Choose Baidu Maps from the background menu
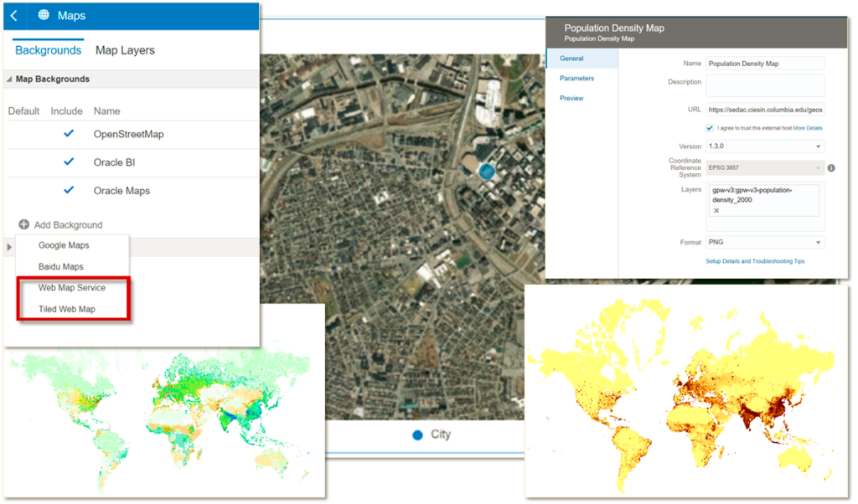 (60, 267)
